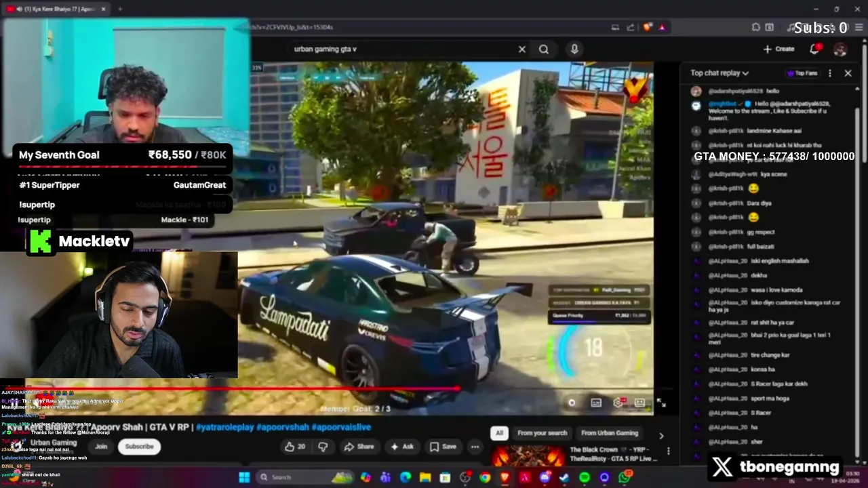Open Brave Rewards triangle icon
The height and width of the screenshot is (488, 868).
point(662,27)
